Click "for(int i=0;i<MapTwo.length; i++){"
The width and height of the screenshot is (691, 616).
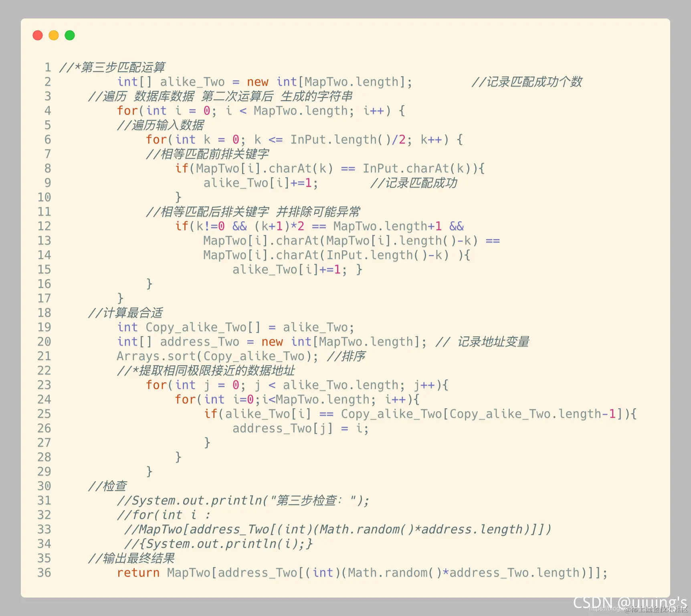297,399
